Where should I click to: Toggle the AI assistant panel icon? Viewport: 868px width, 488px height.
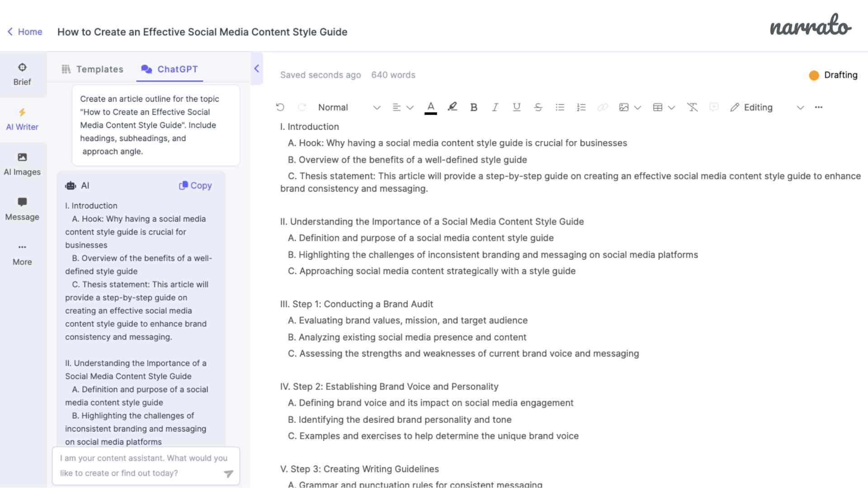[x=257, y=68]
